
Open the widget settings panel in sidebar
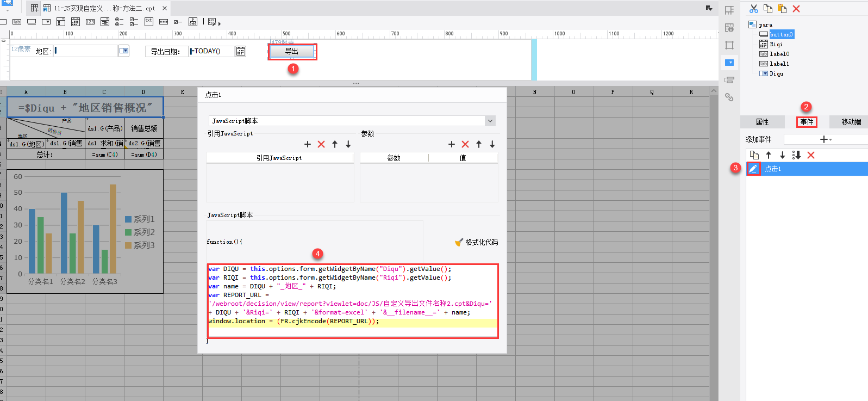click(x=729, y=63)
